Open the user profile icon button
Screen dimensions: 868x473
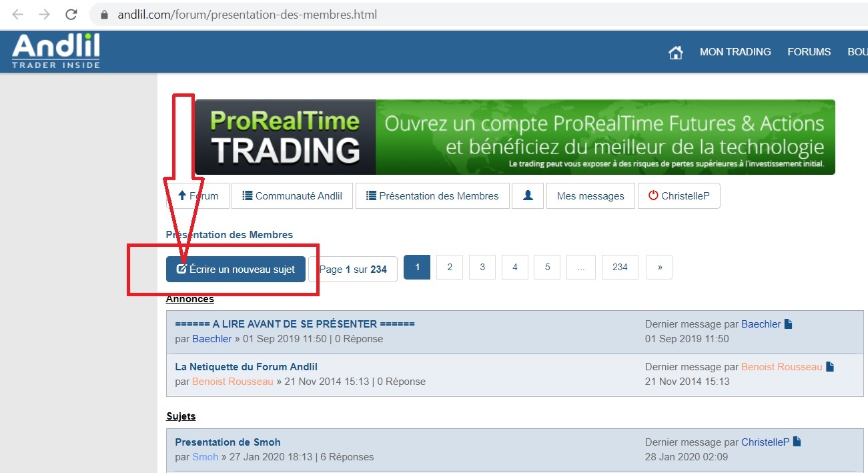tap(528, 196)
